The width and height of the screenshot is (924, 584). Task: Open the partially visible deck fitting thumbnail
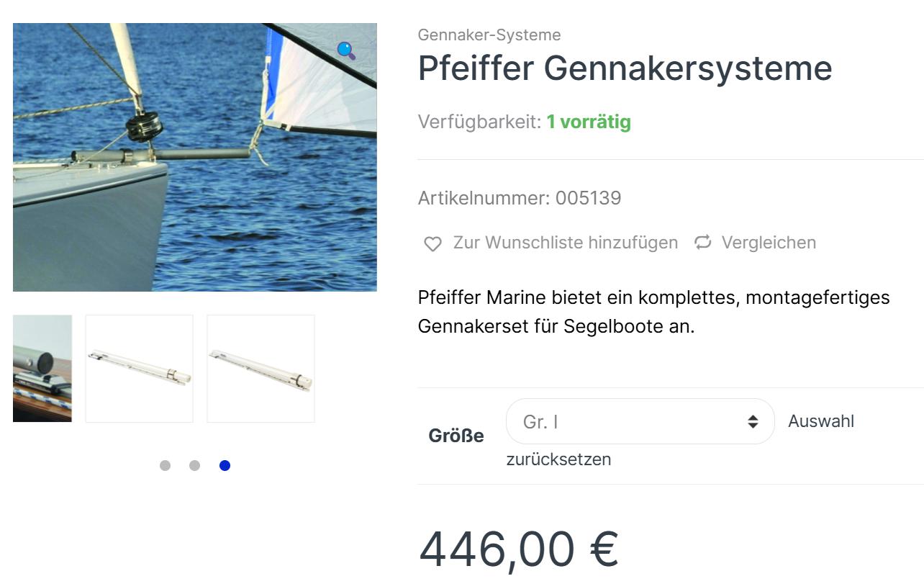tap(42, 368)
